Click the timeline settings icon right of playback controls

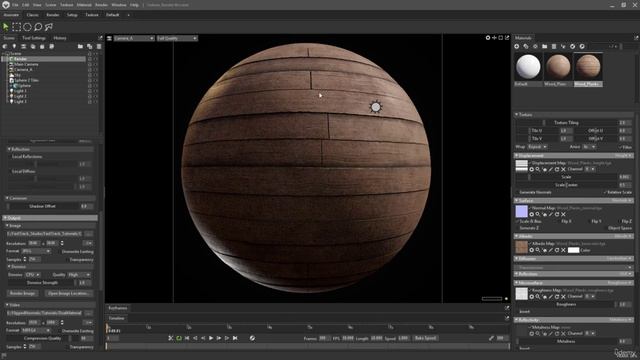click(x=252, y=338)
